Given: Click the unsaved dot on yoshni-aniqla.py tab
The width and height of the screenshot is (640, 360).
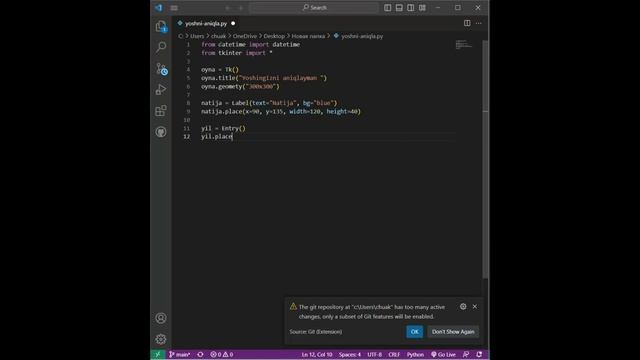Looking at the screenshot, I should (x=233, y=24).
